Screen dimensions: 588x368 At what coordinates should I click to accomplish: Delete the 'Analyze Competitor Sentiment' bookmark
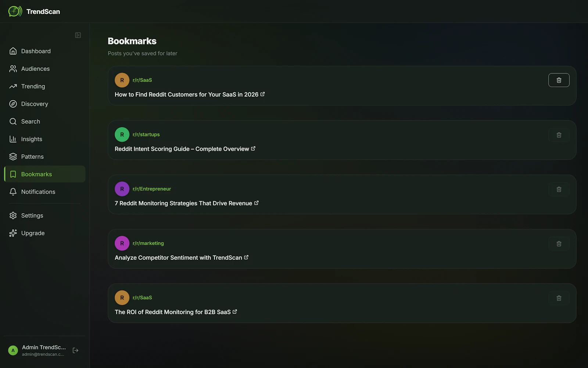559,244
